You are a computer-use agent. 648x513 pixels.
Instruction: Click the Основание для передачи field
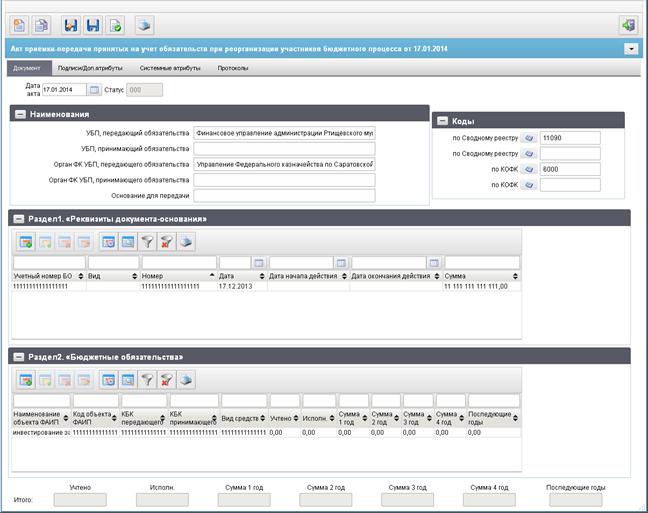click(284, 196)
